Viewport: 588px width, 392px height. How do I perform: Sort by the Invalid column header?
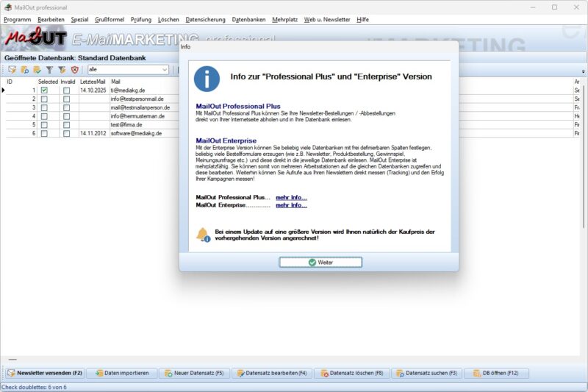tap(68, 82)
